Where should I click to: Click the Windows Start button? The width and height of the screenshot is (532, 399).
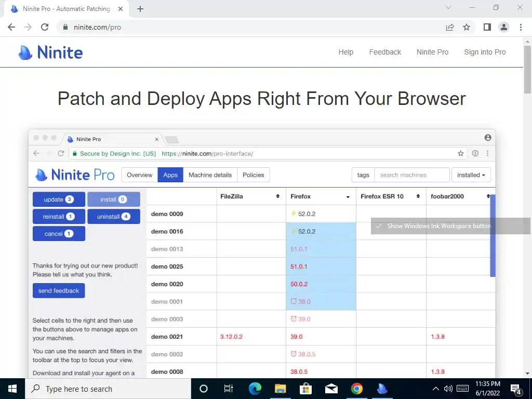coord(12,389)
